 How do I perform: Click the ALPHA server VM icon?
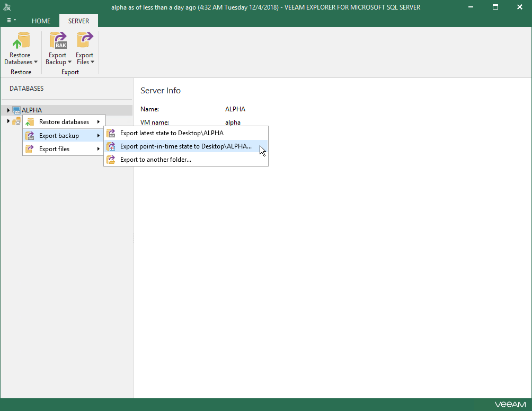[x=16, y=110]
